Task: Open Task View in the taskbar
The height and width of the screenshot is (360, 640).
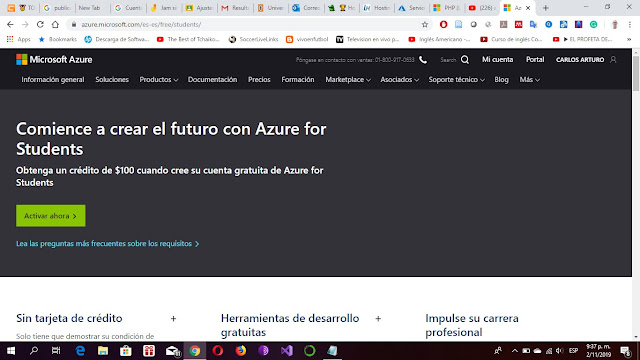Action: 56,351
